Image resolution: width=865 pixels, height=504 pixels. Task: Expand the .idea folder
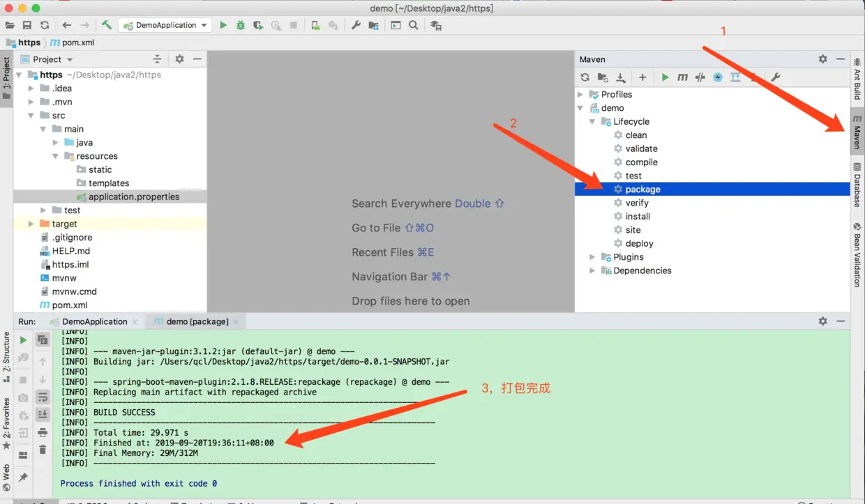(x=31, y=89)
